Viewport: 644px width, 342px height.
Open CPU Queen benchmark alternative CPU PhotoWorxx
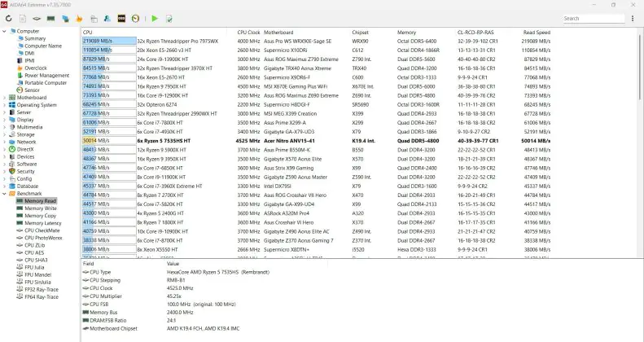click(43, 238)
